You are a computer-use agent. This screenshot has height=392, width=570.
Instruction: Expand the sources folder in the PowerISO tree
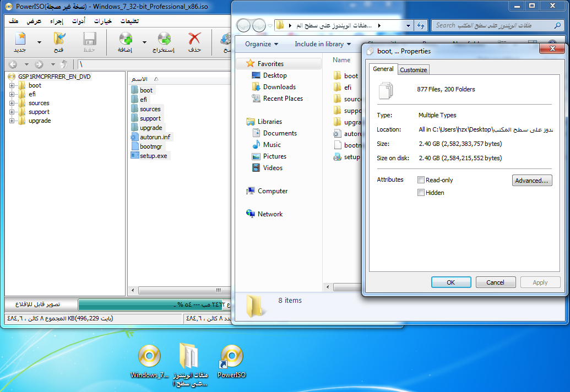[12, 103]
